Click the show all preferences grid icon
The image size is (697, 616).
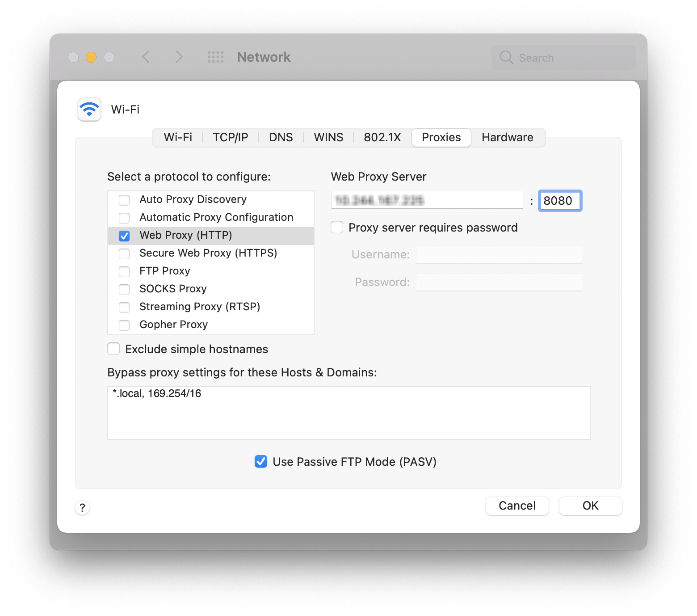click(215, 57)
